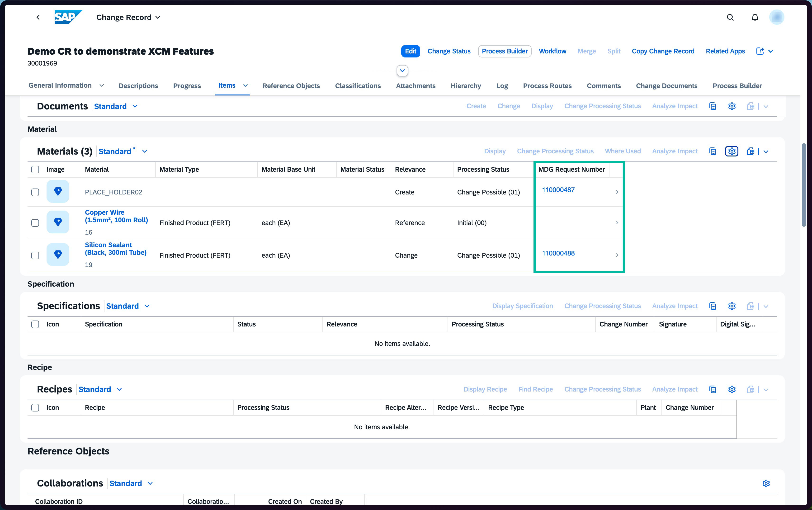Open the Change Record title dropdown
This screenshot has width=812, height=510.
157,18
